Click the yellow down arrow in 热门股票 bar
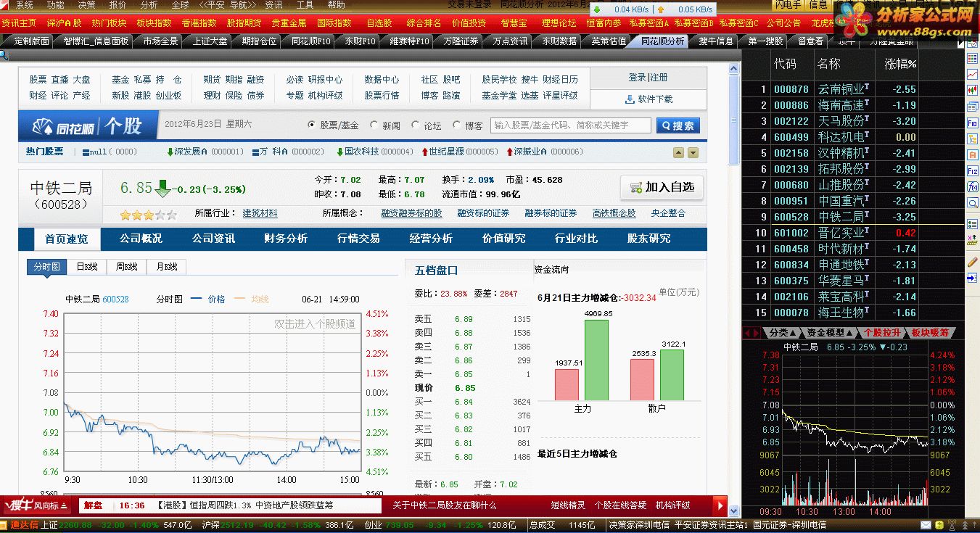Viewport: 980px width, 533px height. (x=693, y=152)
